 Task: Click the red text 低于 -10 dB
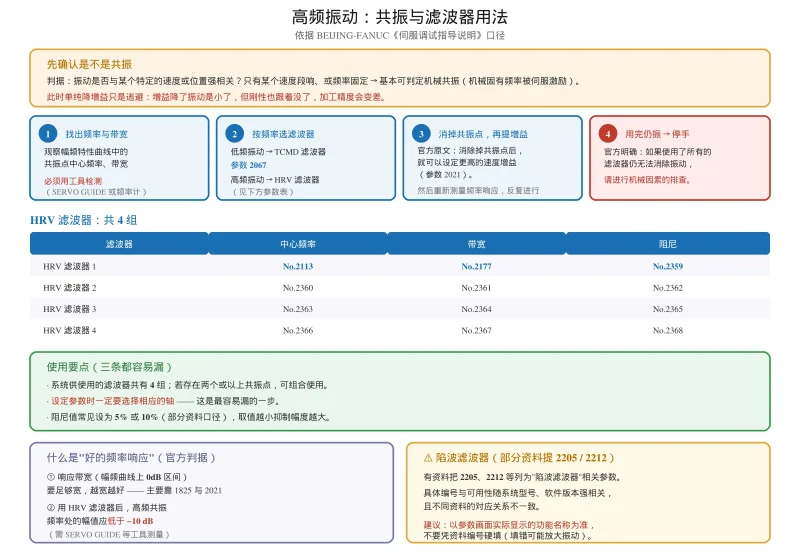(x=131, y=521)
